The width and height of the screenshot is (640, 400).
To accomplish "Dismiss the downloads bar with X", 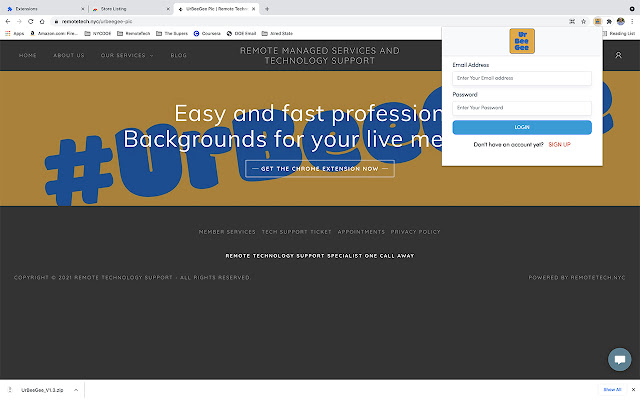I will [633, 390].
